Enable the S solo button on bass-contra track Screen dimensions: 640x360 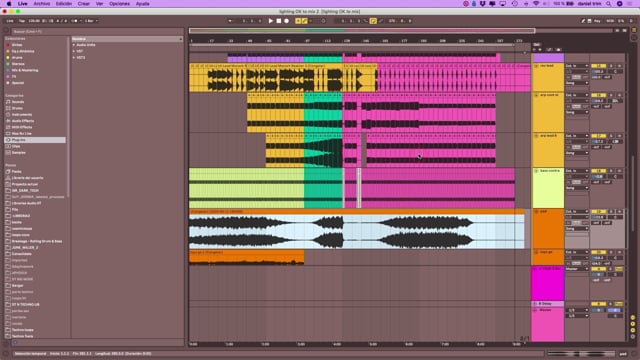[x=611, y=171]
